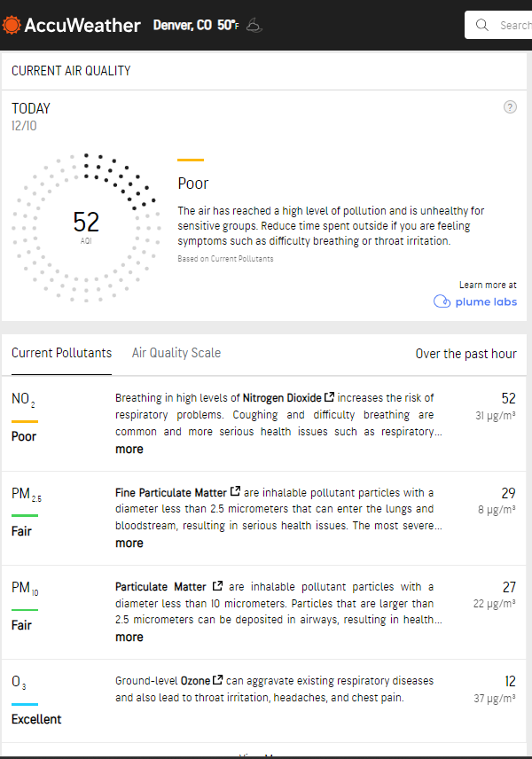Click the Ozone link text
The height and width of the screenshot is (759, 532).
[x=195, y=680]
